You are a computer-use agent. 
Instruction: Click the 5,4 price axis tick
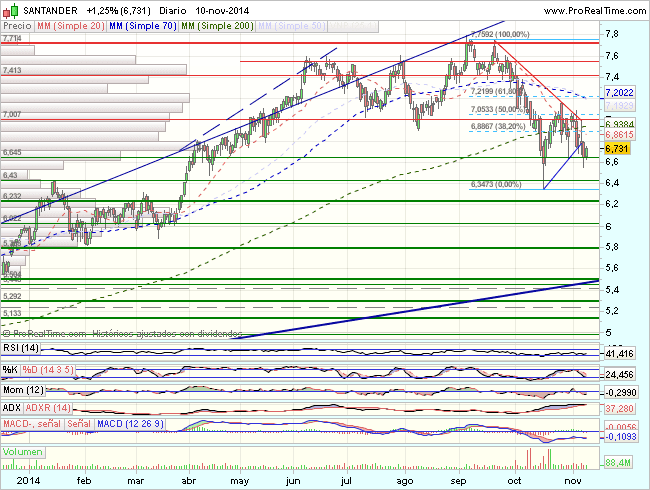coord(612,289)
